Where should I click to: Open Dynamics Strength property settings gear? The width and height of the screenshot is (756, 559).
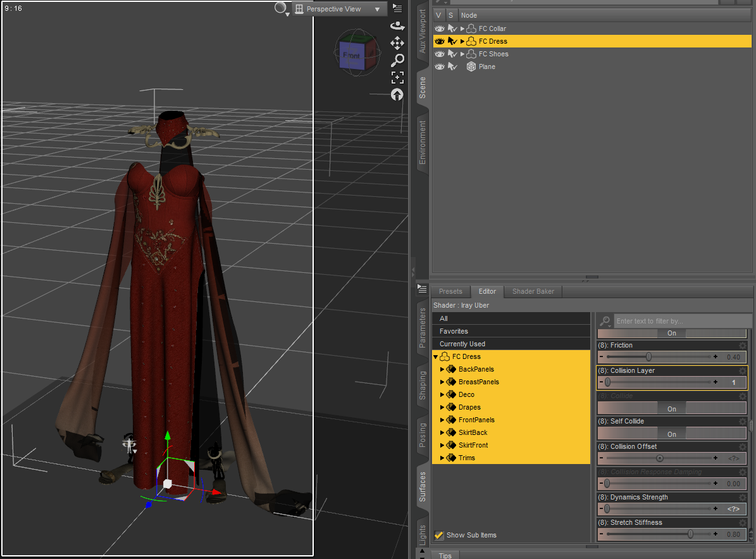tap(743, 497)
